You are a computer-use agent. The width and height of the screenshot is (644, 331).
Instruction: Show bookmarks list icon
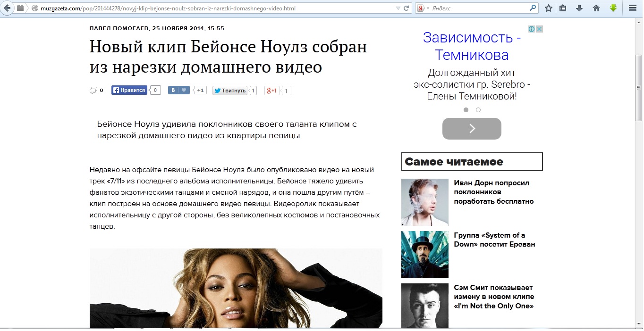(563, 8)
